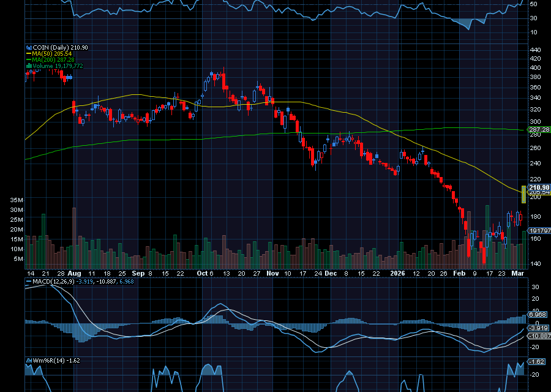Click the Wm%R(14) indicator label

(x=47, y=361)
